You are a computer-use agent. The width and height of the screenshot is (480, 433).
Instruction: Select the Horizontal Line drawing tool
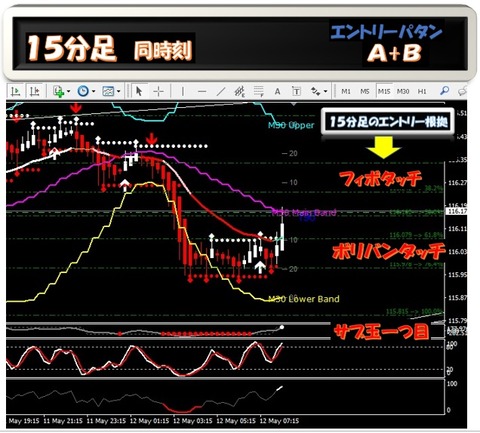202,91
